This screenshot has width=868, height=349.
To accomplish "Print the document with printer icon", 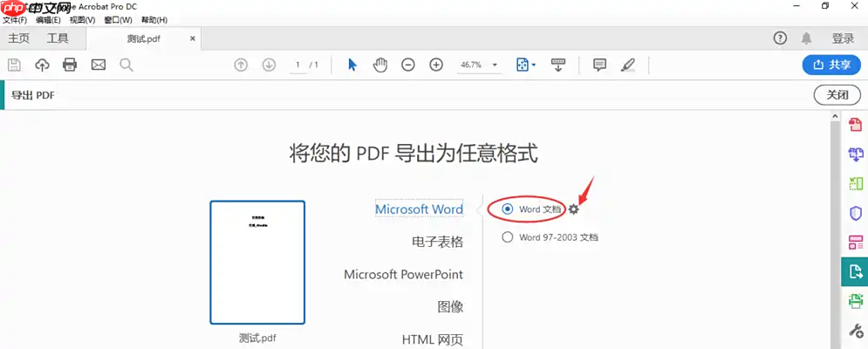I will pos(70,65).
